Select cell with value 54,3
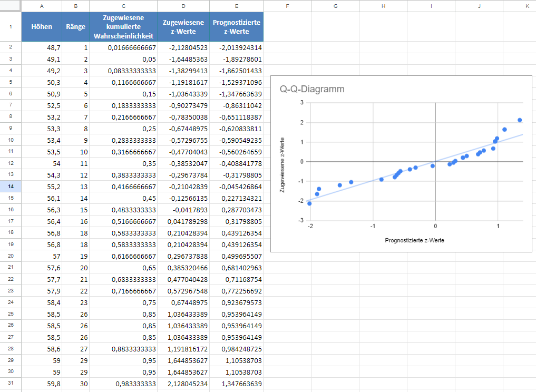 point(42,175)
